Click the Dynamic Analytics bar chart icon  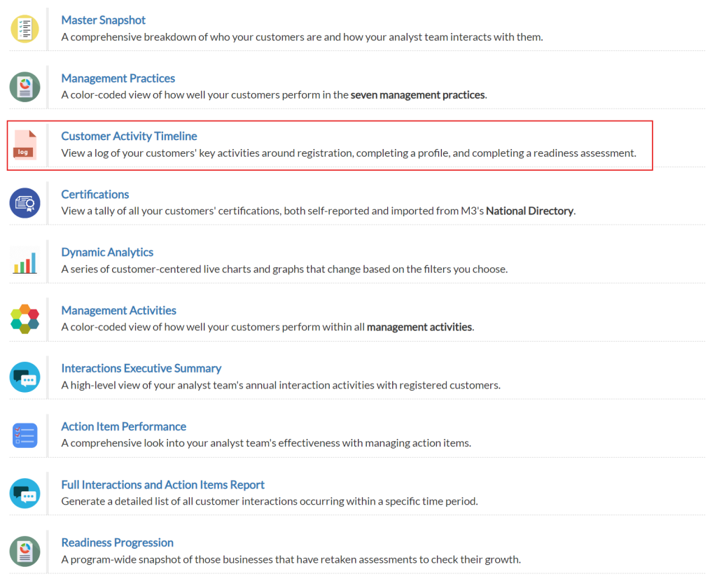[x=25, y=261]
